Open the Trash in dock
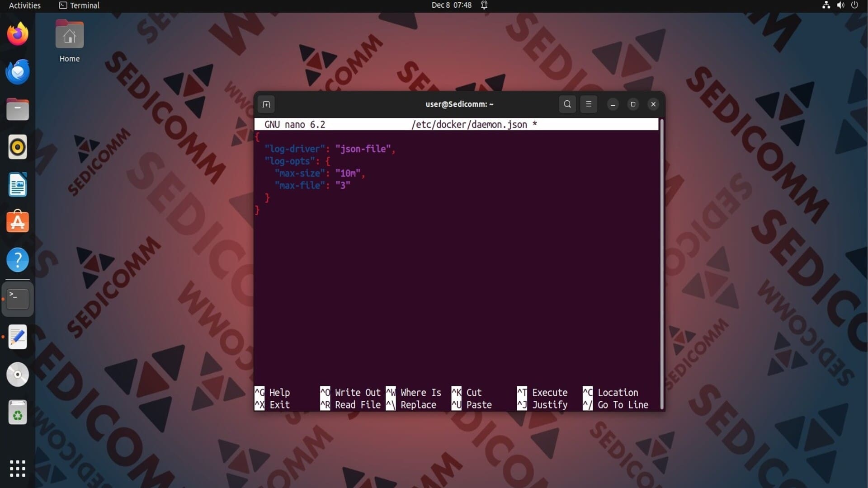The height and width of the screenshot is (488, 868). click(18, 413)
